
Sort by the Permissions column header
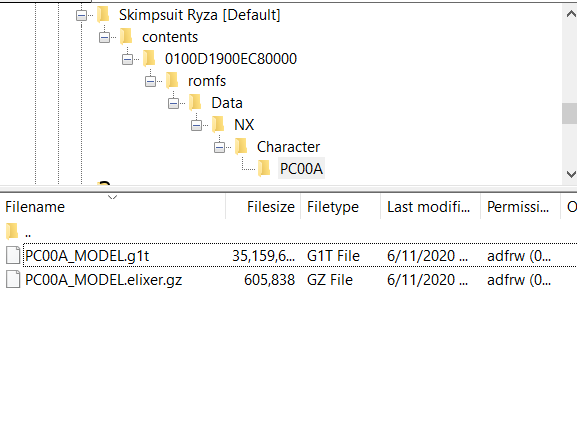tap(520, 207)
